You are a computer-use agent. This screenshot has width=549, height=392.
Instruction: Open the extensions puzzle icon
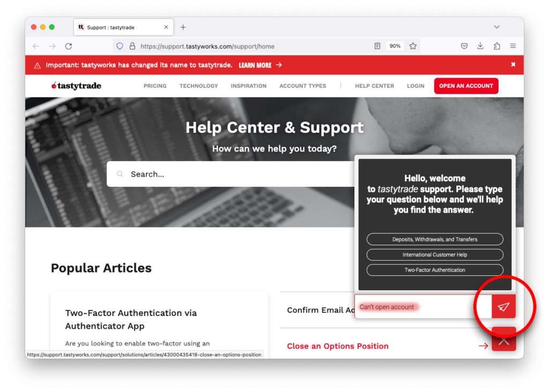pyautogui.click(x=496, y=46)
